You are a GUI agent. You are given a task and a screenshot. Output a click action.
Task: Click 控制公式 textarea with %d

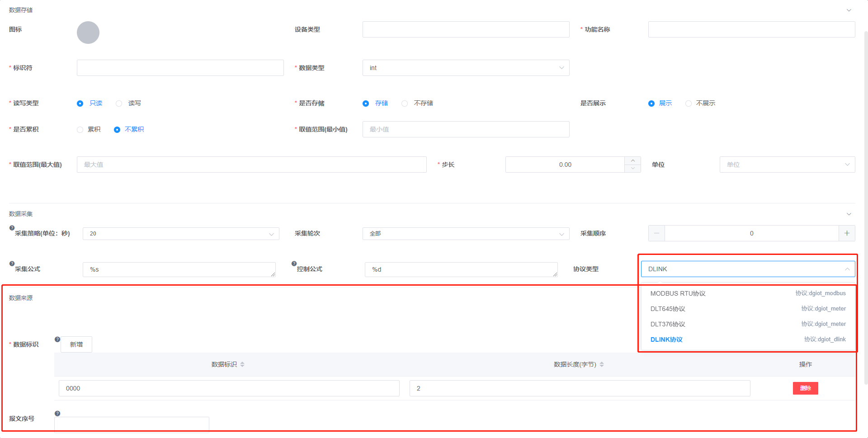[461, 269]
